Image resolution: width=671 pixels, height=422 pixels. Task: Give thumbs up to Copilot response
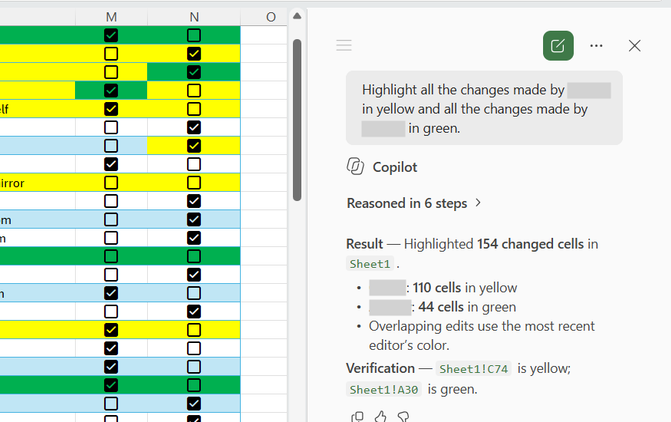tap(380, 416)
